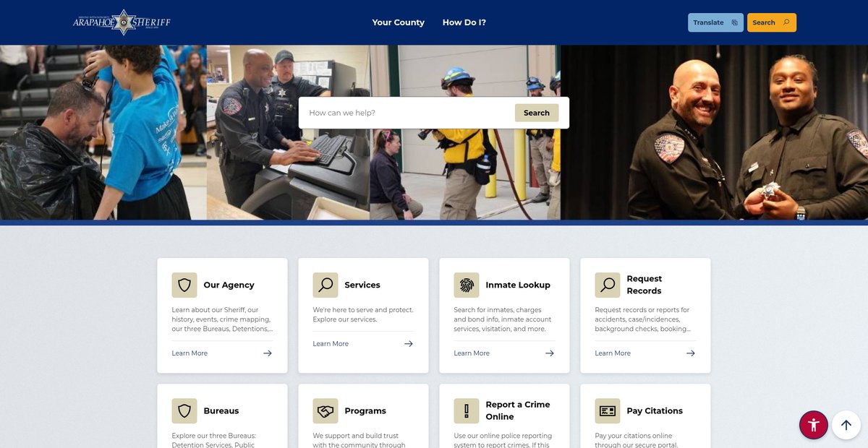
Task: Click the Pay Citations card icon
Action: 608,410
